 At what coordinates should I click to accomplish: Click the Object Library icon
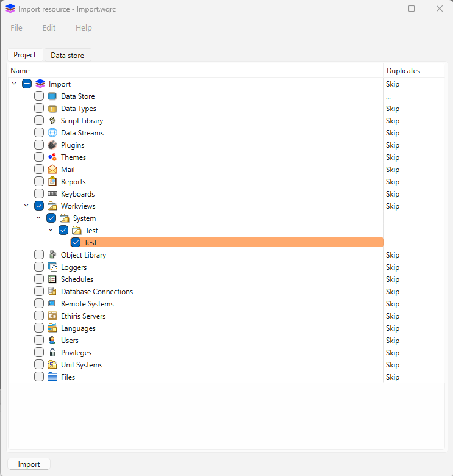pyautogui.click(x=52, y=254)
